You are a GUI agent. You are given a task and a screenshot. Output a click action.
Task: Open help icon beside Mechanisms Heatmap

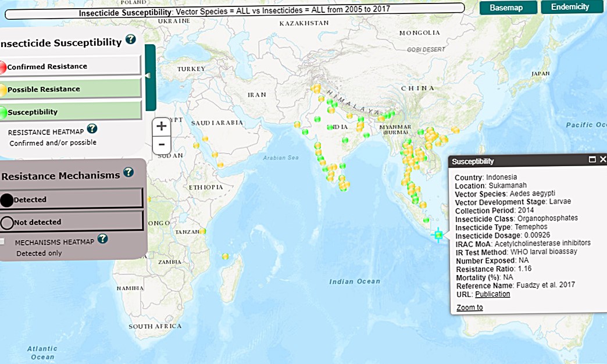coord(102,238)
